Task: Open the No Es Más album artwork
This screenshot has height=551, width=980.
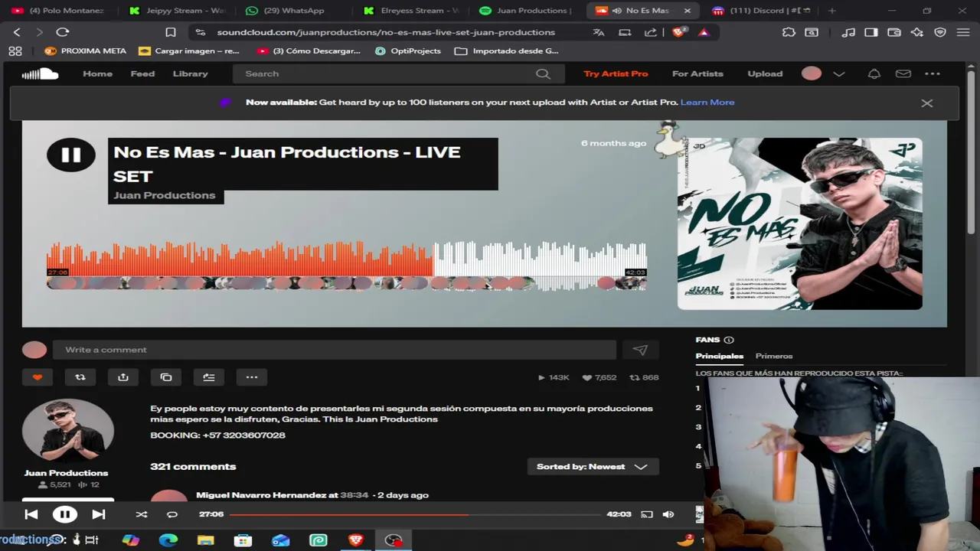Action: point(799,223)
